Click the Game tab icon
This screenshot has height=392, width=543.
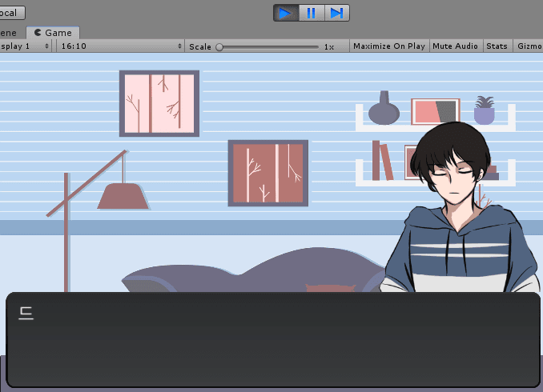38,33
